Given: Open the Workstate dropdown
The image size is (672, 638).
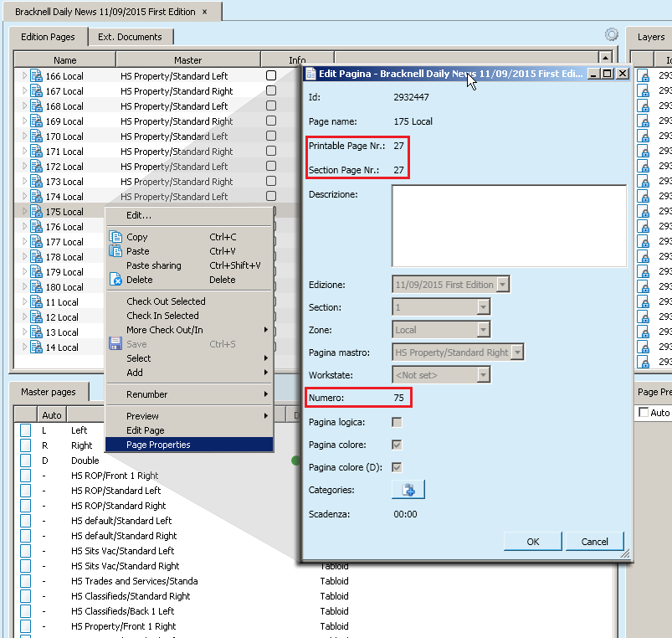Looking at the screenshot, I should [483, 375].
